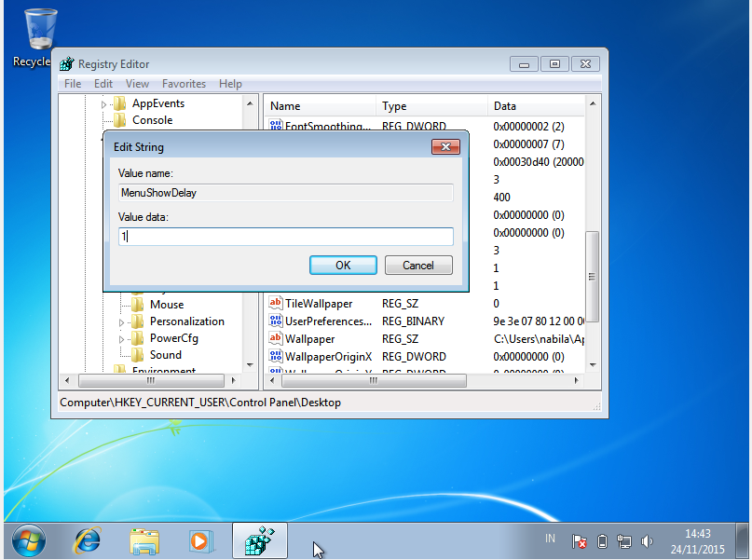Screen dimensions: 752x560
Task: Launch Internet Explorer from the taskbar
Action: [88, 540]
